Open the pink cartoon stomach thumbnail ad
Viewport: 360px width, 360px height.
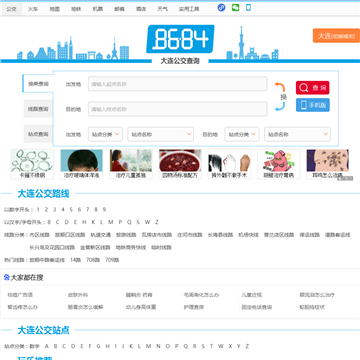279,164
